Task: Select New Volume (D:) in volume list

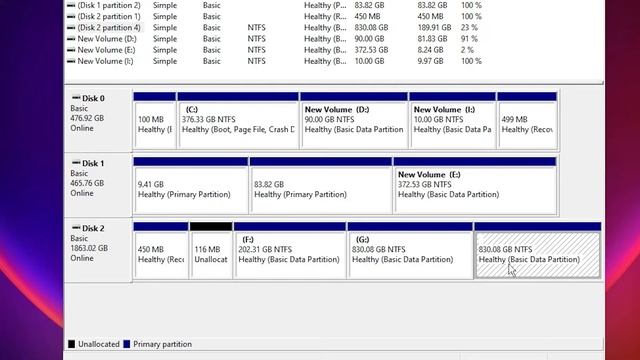Action: [x=107, y=39]
